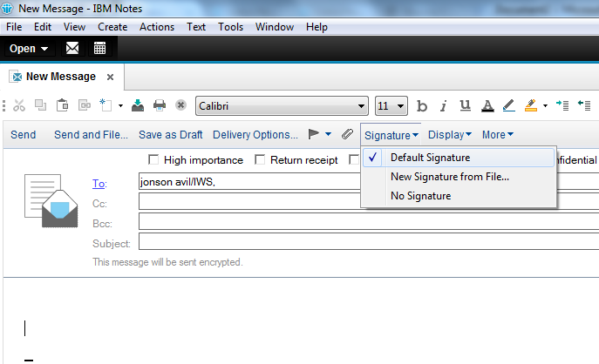Screen dimensions: 599x364
Task: Collapse the Signature dropdown menu
Action: tap(391, 135)
